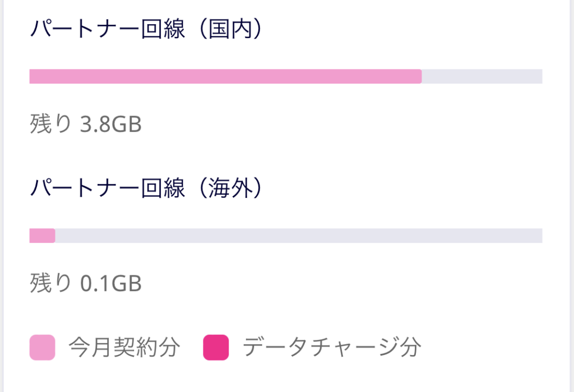574x392 pixels.
Task: Click the filled pink part of domestic bar
Action: pos(225,76)
